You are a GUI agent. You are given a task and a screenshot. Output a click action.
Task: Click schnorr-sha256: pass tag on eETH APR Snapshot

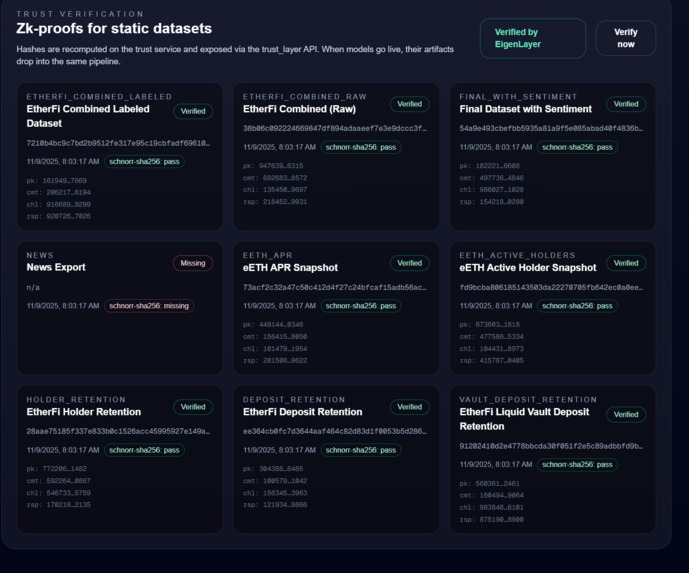(361, 306)
